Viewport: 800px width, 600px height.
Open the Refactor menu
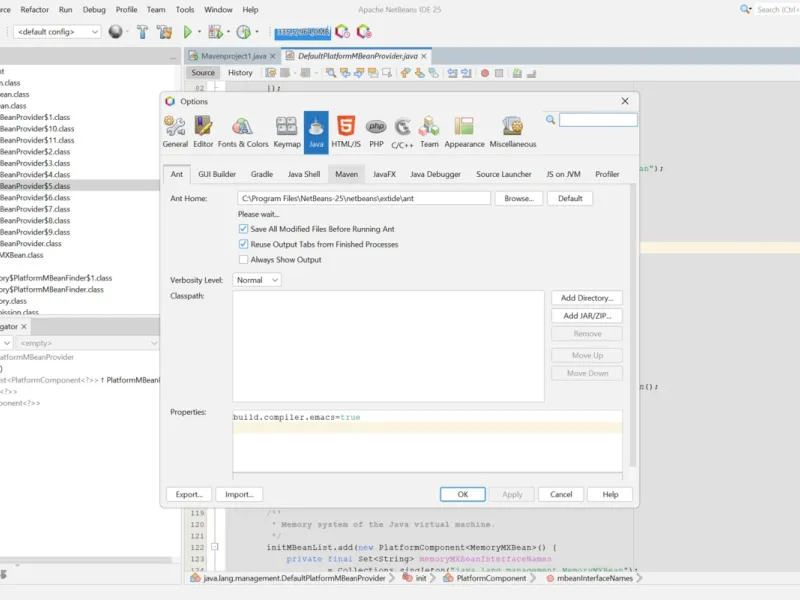[x=35, y=10]
